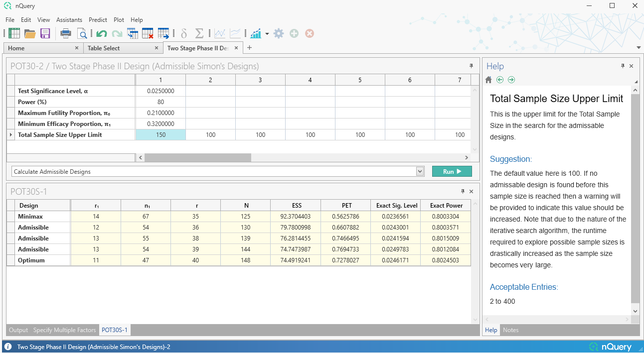Switch to Specify Multiple Factors tab
The height and width of the screenshot is (353, 644).
click(64, 330)
